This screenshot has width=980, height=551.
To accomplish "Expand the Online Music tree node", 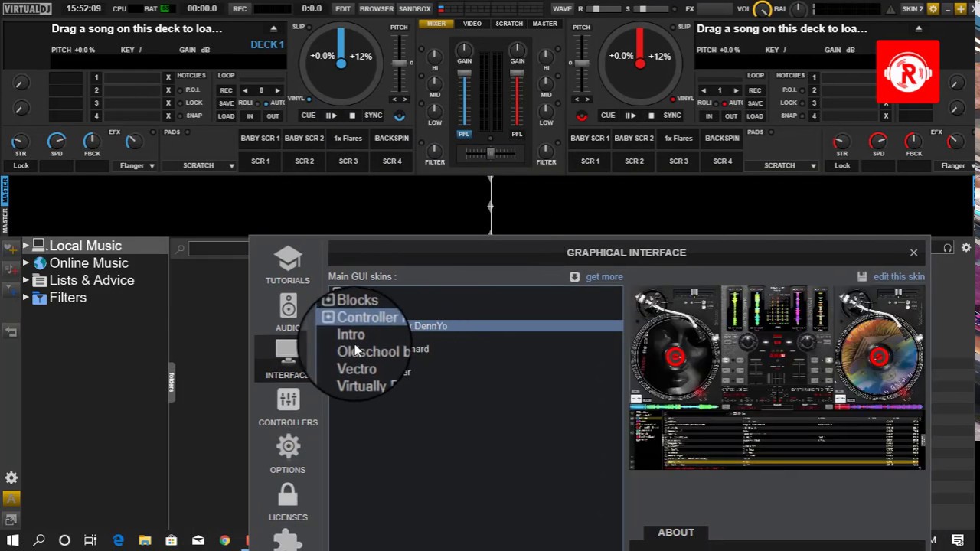I will tap(25, 263).
